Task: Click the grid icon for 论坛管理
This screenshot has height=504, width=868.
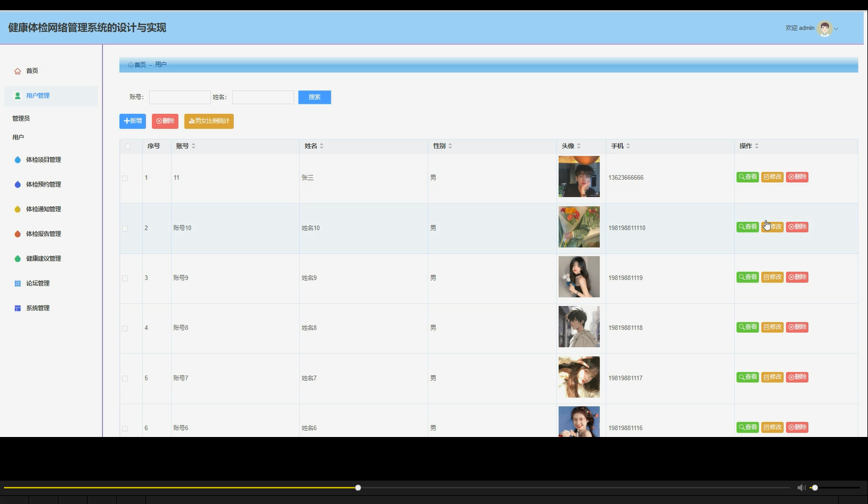Action: point(18,283)
